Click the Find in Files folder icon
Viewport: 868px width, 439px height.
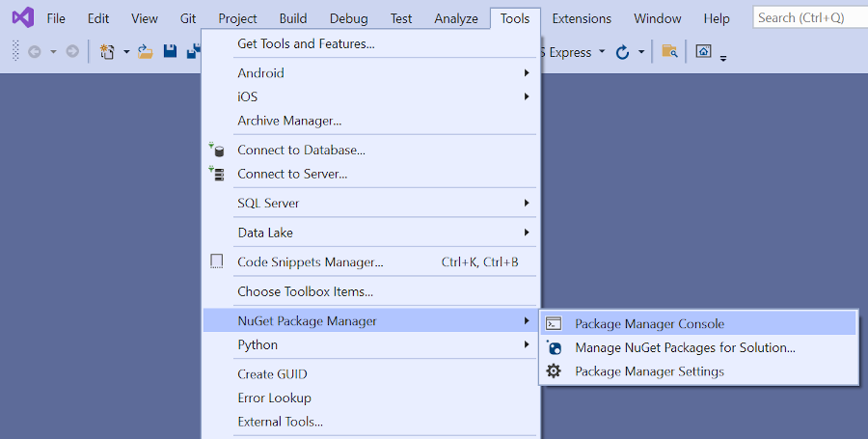tap(669, 51)
